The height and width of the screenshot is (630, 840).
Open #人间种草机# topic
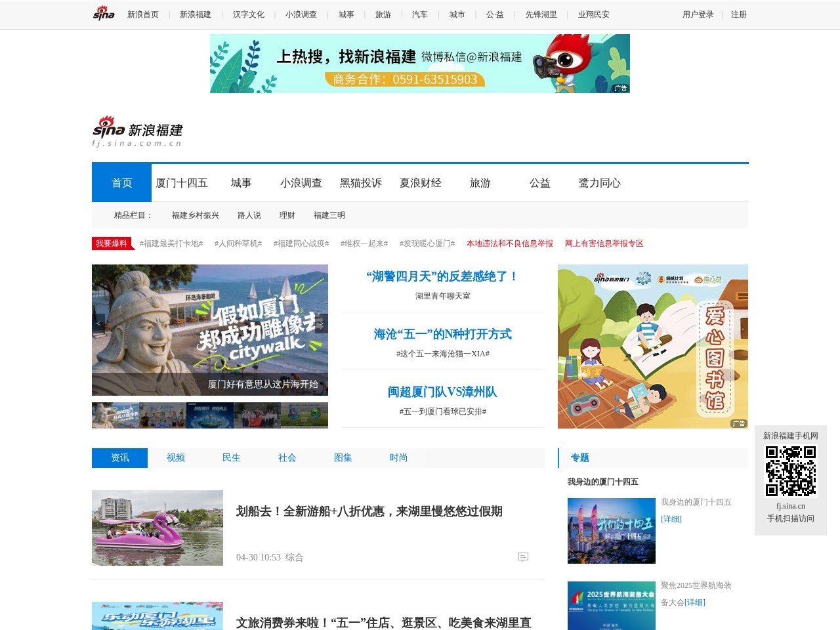pos(238,243)
